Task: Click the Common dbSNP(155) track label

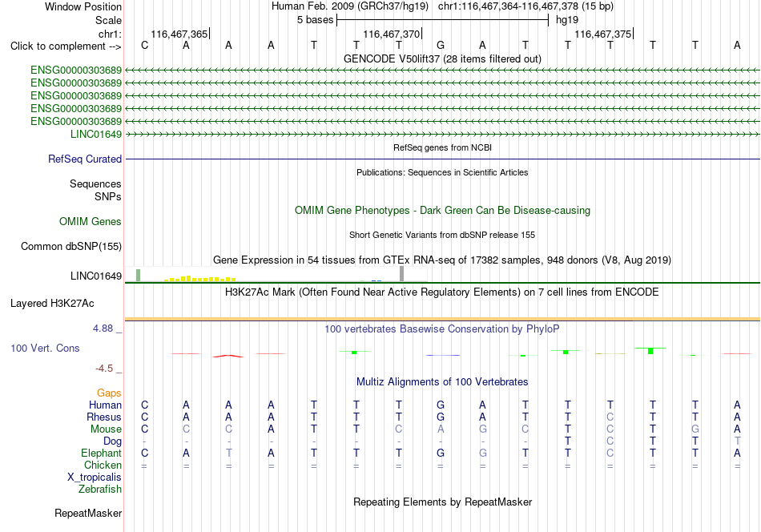Action: pos(71,246)
